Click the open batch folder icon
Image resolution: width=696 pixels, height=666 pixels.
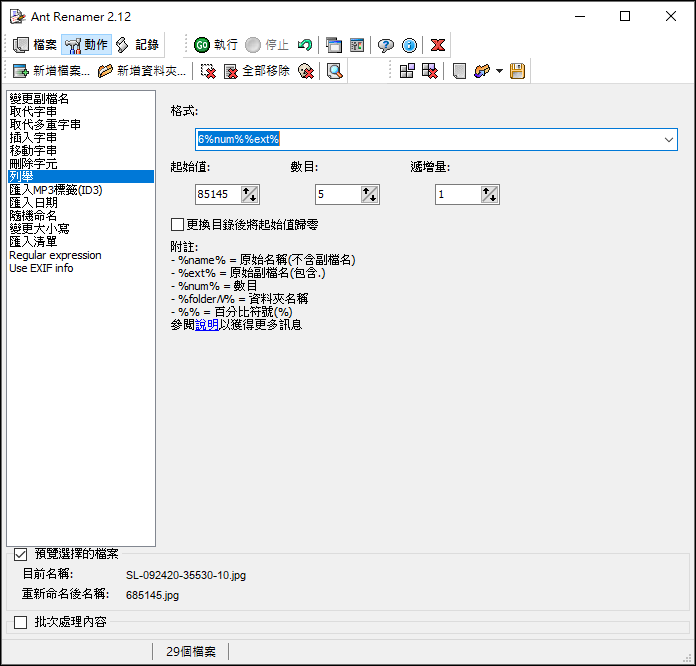482,71
